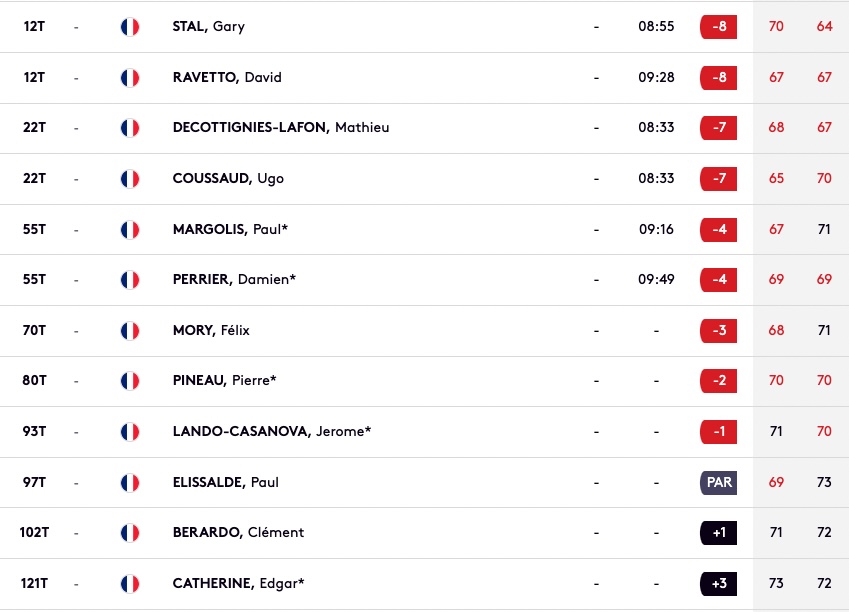Click the flag beside MARGOLIS, Paul
849x612 pixels.
[x=130, y=230]
